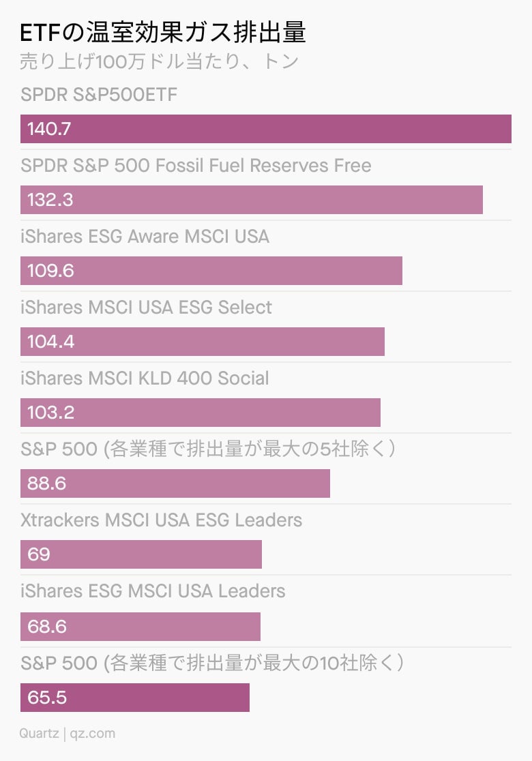The image size is (532, 761).
Task: Select the 68.6 iShares ESG MSCI USA Leaders bar
Action: click(141, 626)
